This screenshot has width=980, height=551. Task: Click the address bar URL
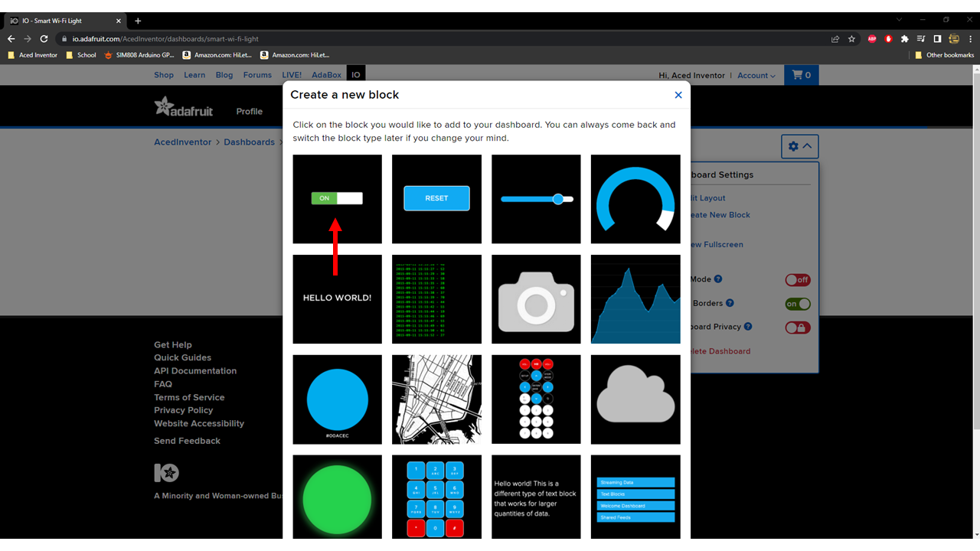pos(165,39)
